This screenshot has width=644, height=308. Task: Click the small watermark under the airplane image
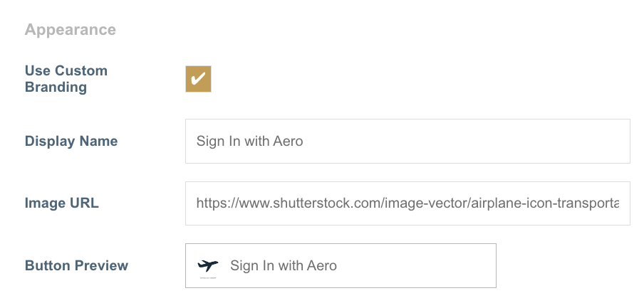tap(208, 278)
